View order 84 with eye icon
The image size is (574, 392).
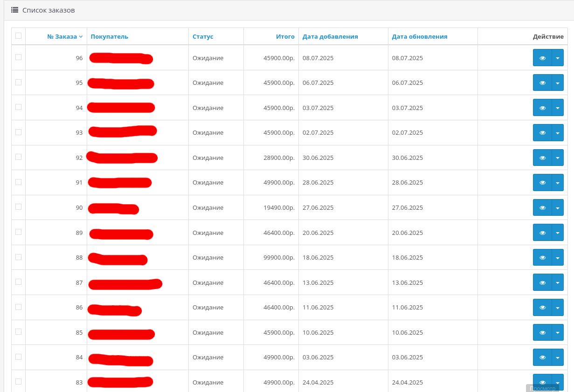click(x=542, y=357)
